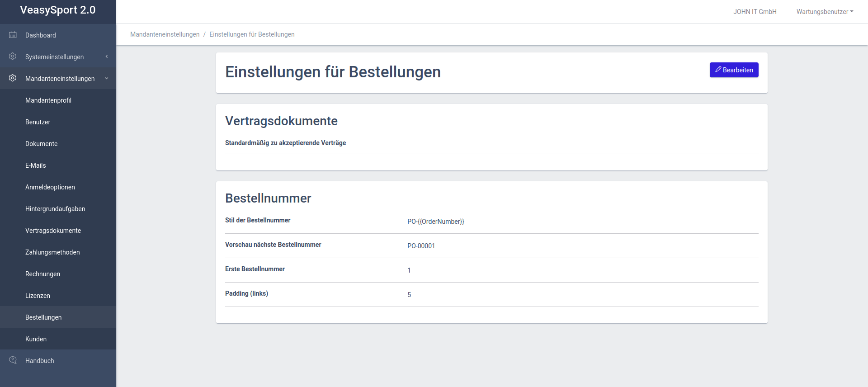Click the Handbuch help icon

(13, 360)
